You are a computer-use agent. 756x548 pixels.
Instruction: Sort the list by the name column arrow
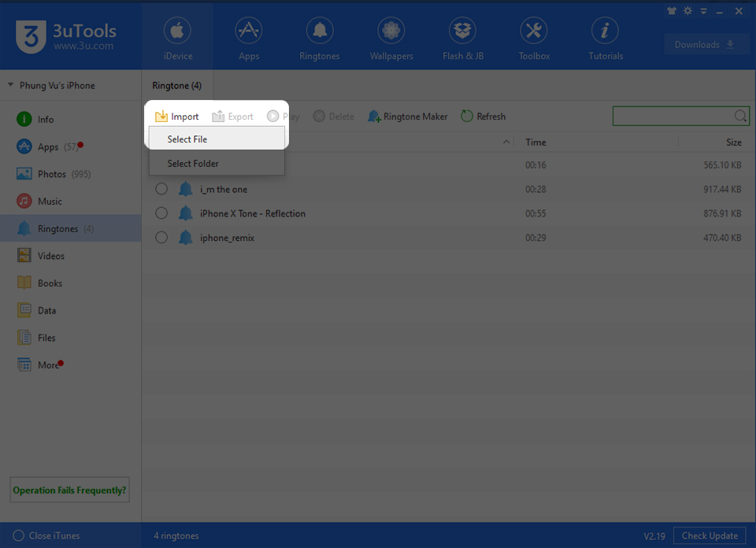click(x=506, y=143)
